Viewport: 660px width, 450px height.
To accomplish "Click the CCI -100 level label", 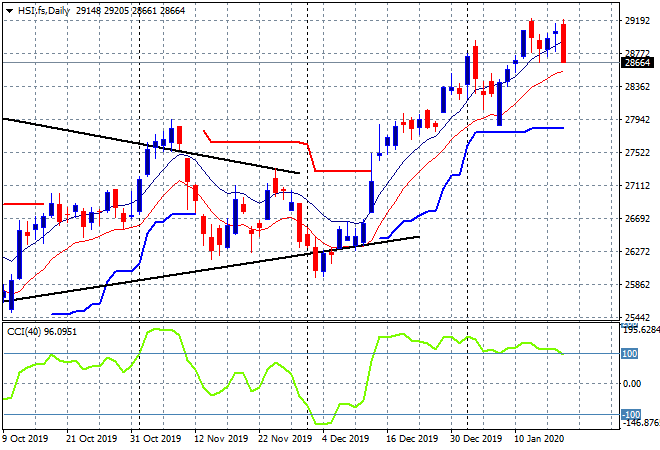I will tap(631, 415).
